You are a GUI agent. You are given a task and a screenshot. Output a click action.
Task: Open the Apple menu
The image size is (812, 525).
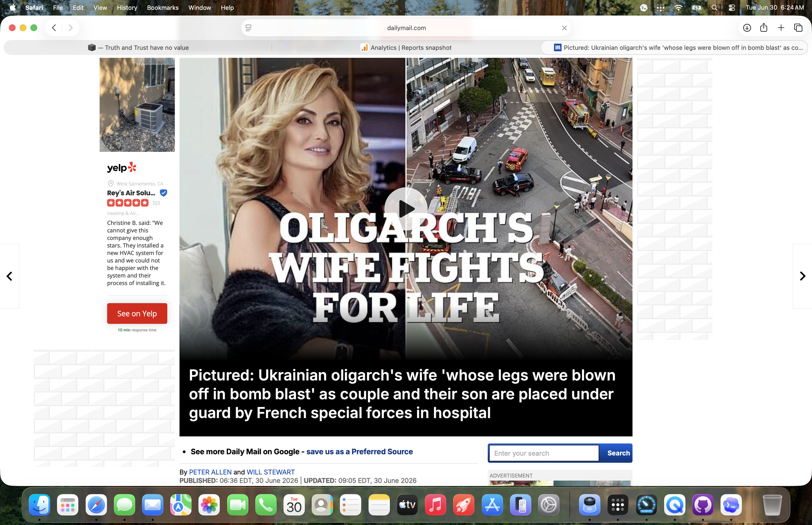click(13, 7)
